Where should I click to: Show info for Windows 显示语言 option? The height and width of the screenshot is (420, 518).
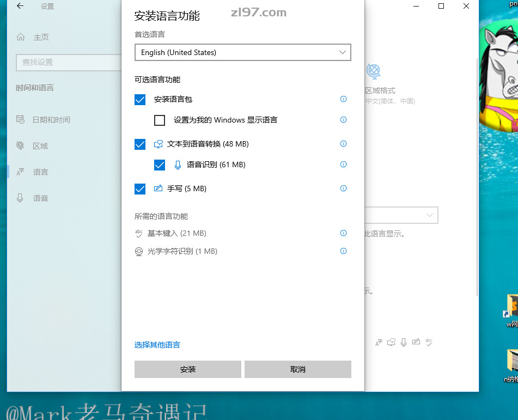point(344,120)
